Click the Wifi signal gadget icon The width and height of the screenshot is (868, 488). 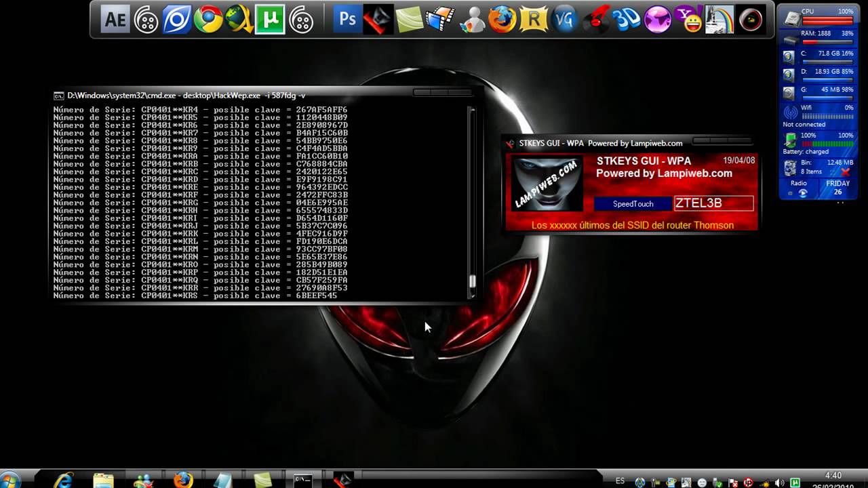791,113
